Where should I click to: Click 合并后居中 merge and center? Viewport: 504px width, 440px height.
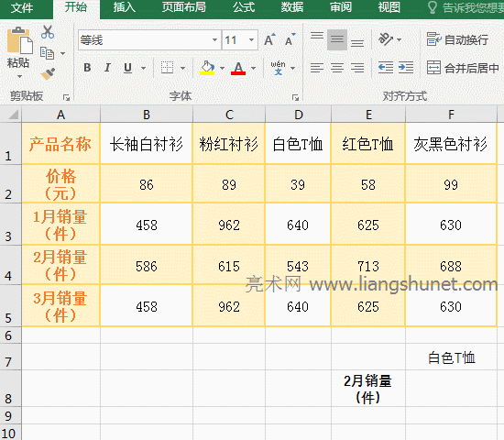pos(463,68)
